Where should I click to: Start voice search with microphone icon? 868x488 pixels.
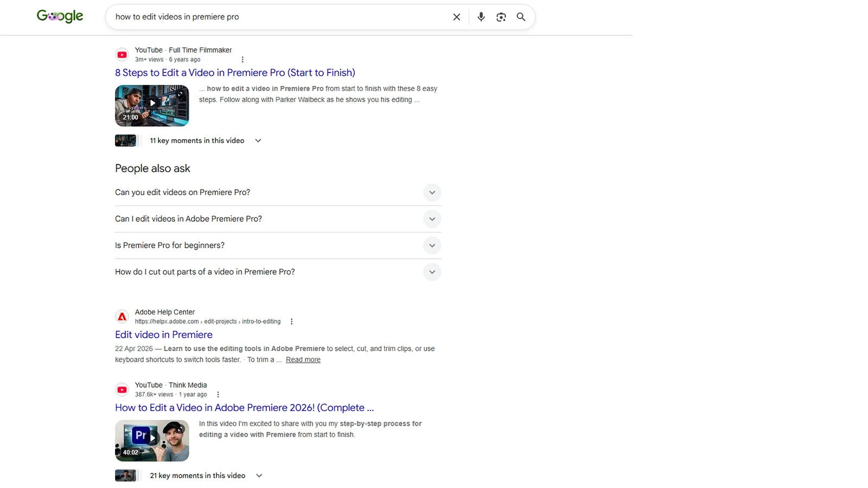coord(481,17)
